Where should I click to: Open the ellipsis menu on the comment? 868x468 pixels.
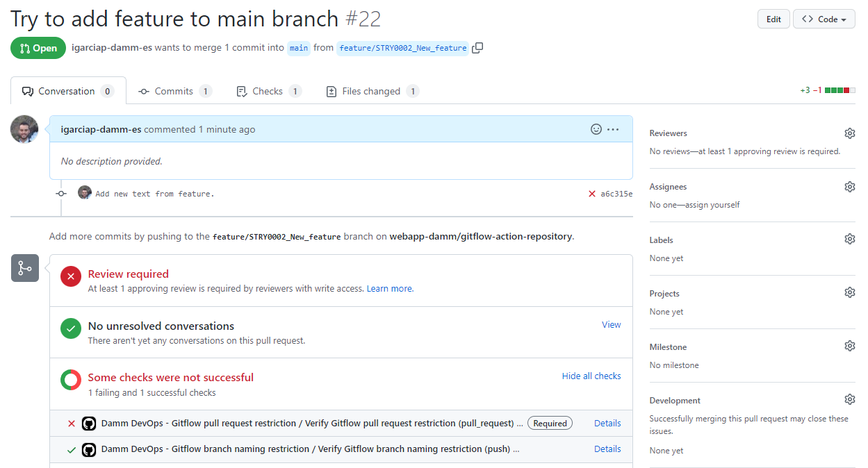(x=613, y=129)
